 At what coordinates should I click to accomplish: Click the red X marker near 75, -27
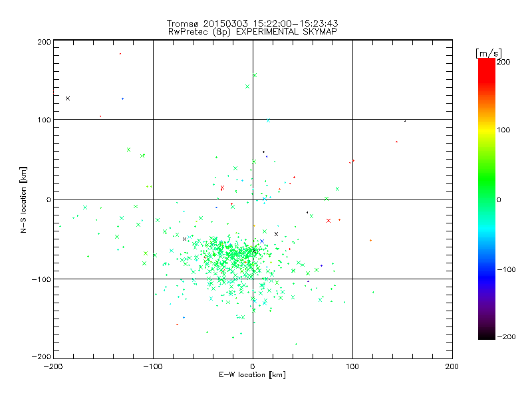pos(328,221)
